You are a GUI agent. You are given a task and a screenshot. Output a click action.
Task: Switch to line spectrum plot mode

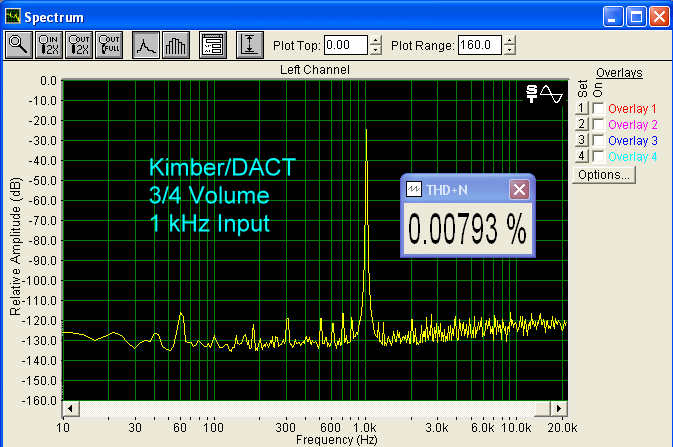(145, 44)
